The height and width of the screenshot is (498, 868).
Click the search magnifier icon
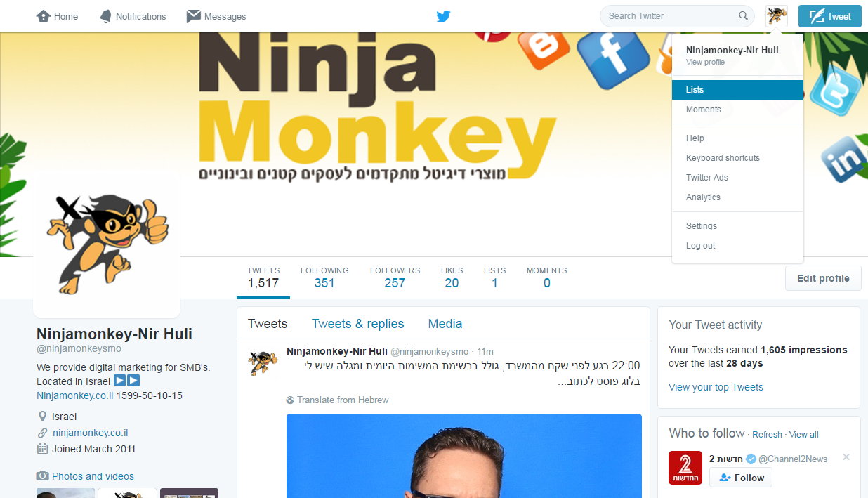click(743, 16)
